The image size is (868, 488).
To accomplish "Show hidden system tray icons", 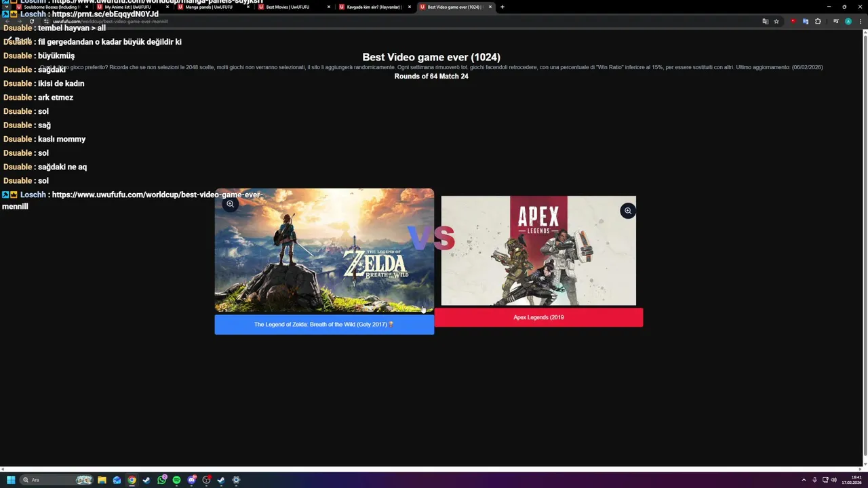I will [804, 480].
